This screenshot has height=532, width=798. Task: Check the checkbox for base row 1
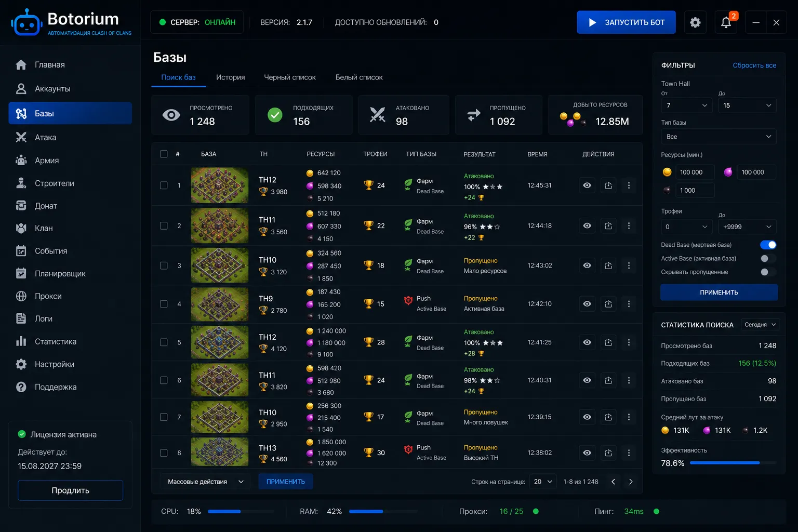164,185
